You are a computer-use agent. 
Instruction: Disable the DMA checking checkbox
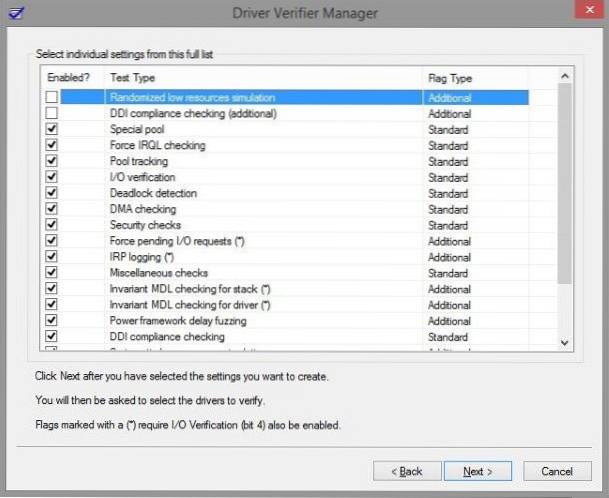tap(51, 209)
